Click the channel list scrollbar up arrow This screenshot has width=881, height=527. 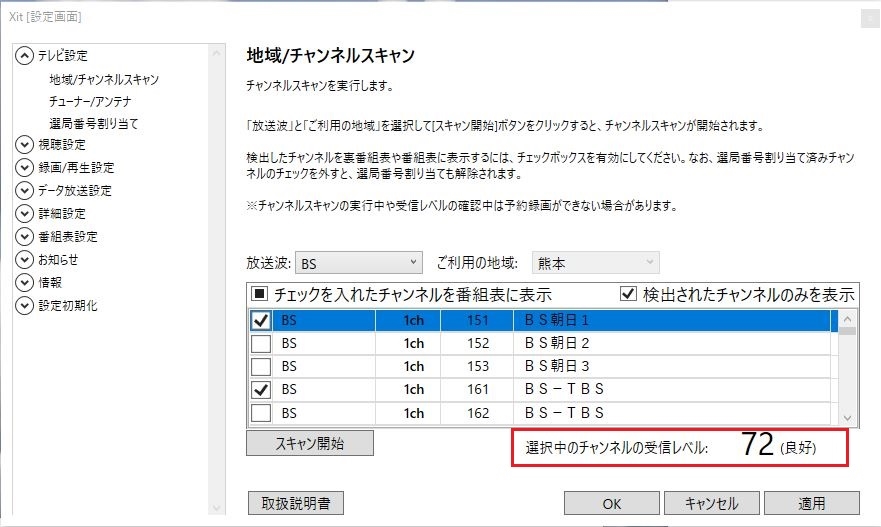(x=847, y=319)
